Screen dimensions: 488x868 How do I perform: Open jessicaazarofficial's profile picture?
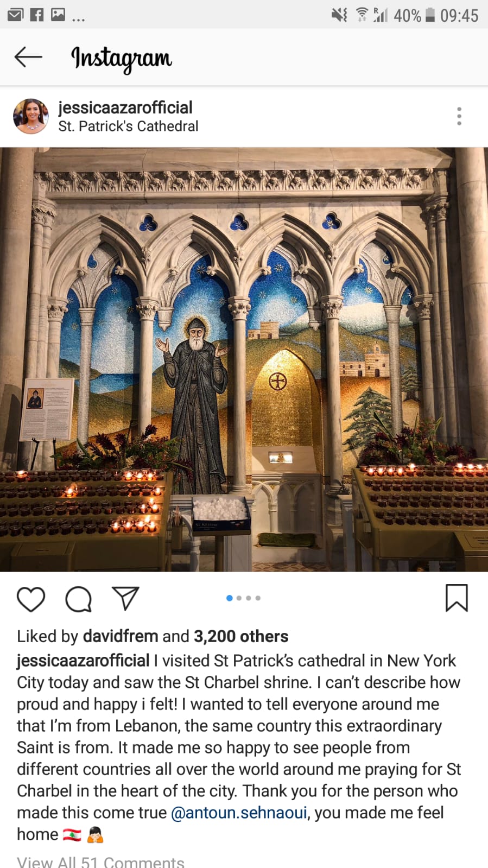pyautogui.click(x=31, y=116)
